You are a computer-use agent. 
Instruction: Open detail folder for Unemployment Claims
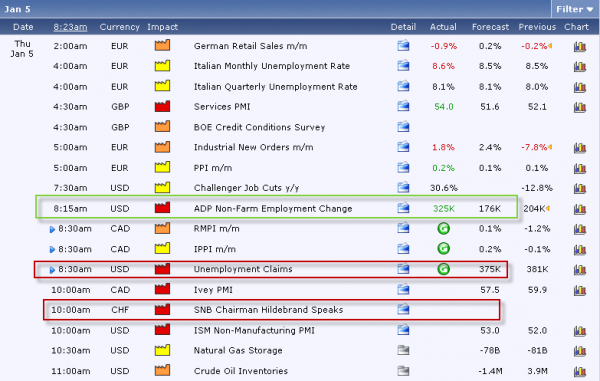click(x=403, y=269)
